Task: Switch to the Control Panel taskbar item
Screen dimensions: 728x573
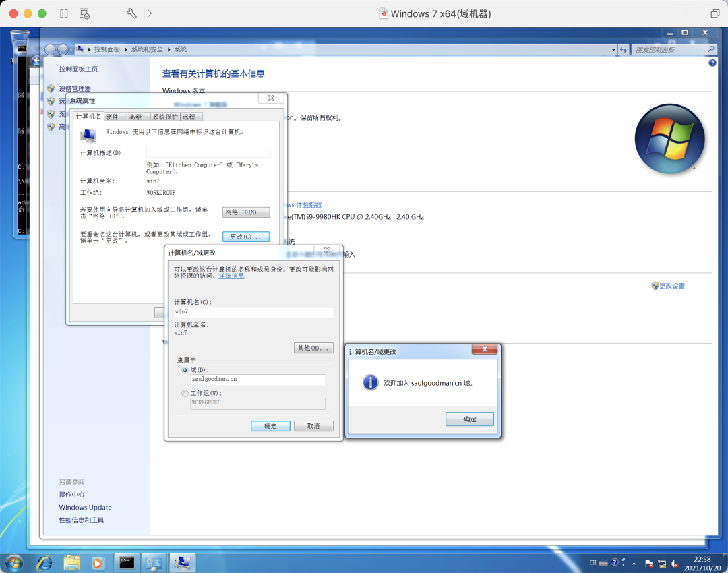Action: [x=154, y=564]
